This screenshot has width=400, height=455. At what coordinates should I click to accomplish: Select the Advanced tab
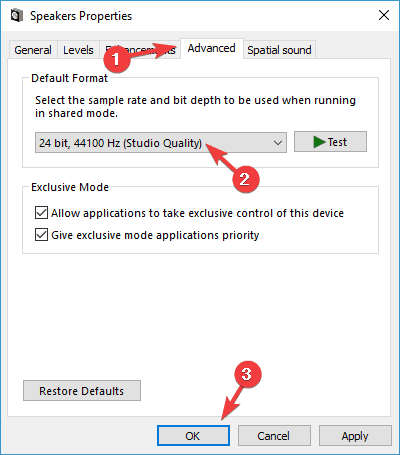pos(212,49)
